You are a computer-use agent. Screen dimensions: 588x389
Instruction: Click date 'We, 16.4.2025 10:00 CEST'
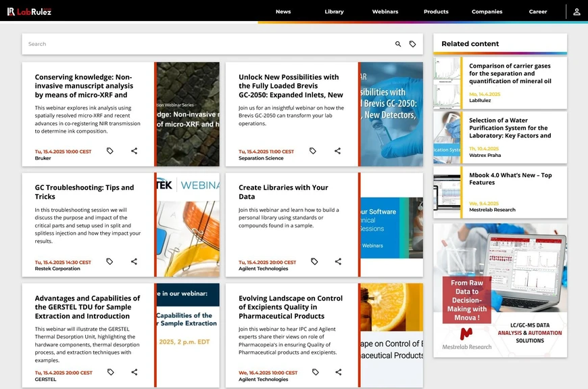click(x=268, y=373)
